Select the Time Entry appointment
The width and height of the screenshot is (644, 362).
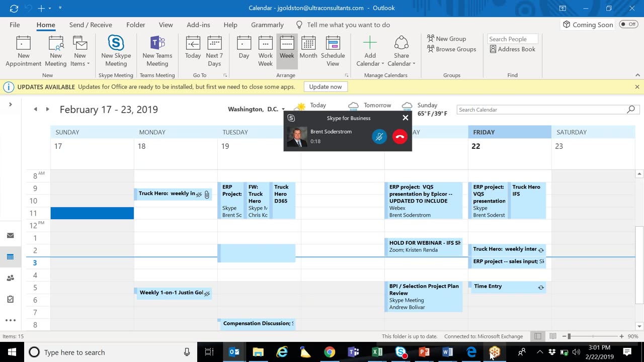pyautogui.click(x=508, y=286)
